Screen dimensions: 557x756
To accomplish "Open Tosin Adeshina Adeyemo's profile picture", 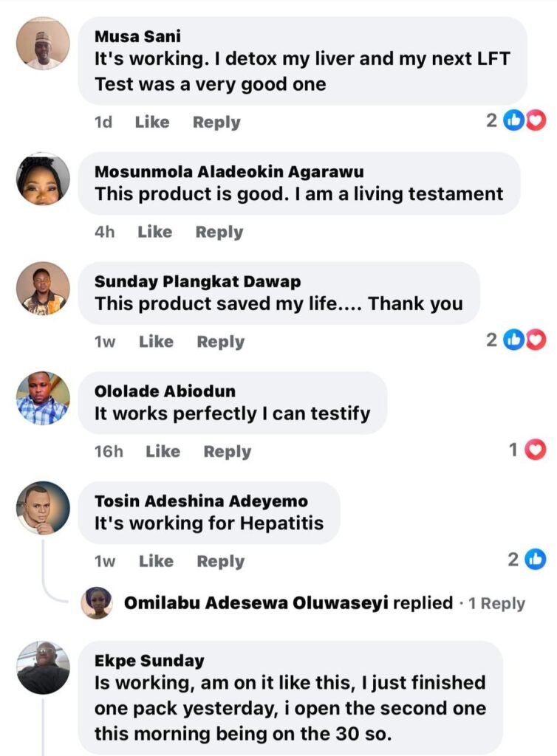I will point(43,508).
